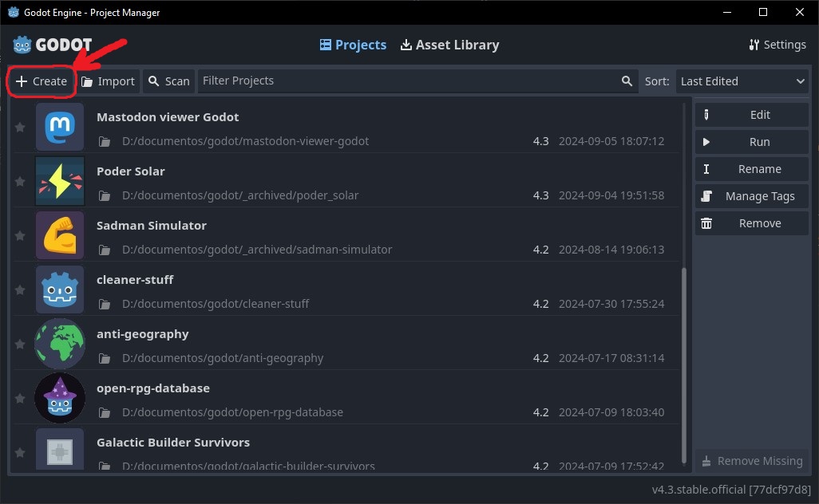
Task: Open folder of cleaner-stuff project path
Action: 104,304
